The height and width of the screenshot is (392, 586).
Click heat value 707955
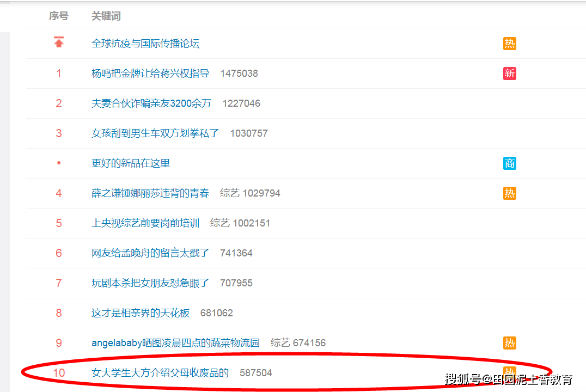coord(236,283)
